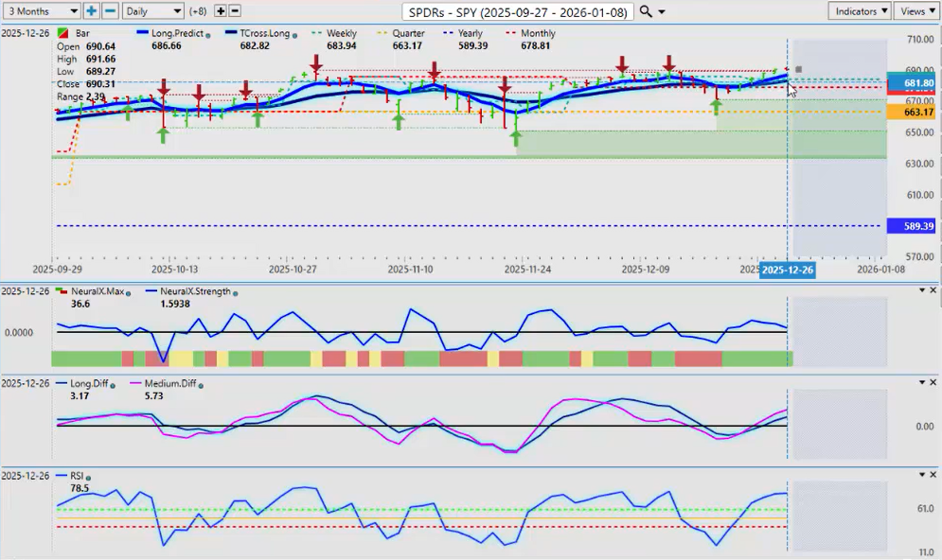The image size is (942, 560).
Task: Open the Views menu
Action: click(916, 11)
